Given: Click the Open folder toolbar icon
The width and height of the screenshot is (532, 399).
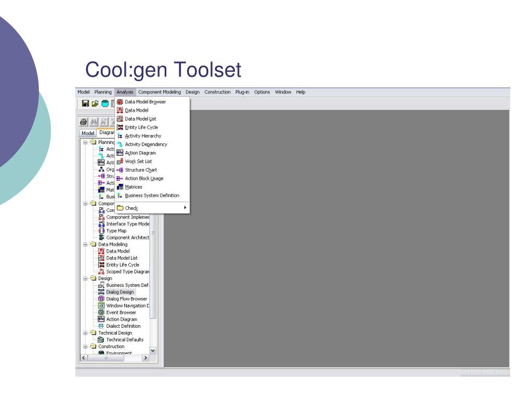Looking at the screenshot, I should 95,103.
